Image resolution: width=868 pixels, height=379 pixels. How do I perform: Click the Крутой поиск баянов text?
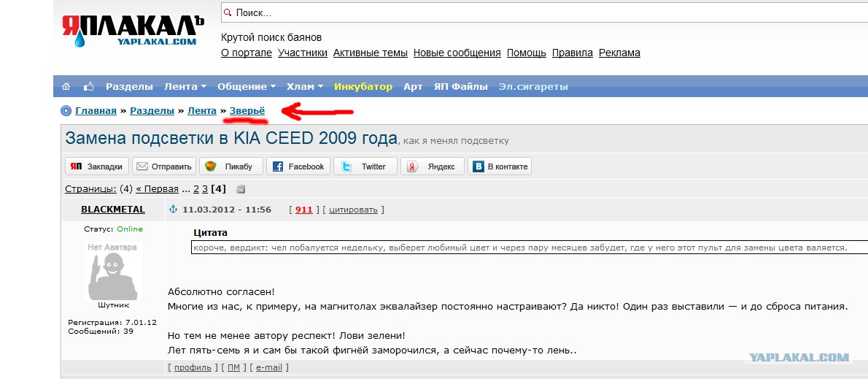pyautogui.click(x=271, y=38)
